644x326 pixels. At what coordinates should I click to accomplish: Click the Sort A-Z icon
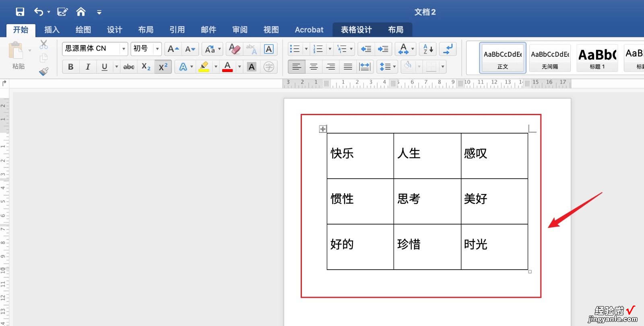pyautogui.click(x=428, y=49)
